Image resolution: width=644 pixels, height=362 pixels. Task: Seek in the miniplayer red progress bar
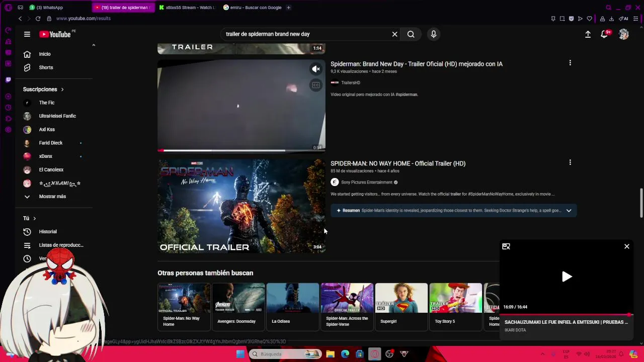567,315
